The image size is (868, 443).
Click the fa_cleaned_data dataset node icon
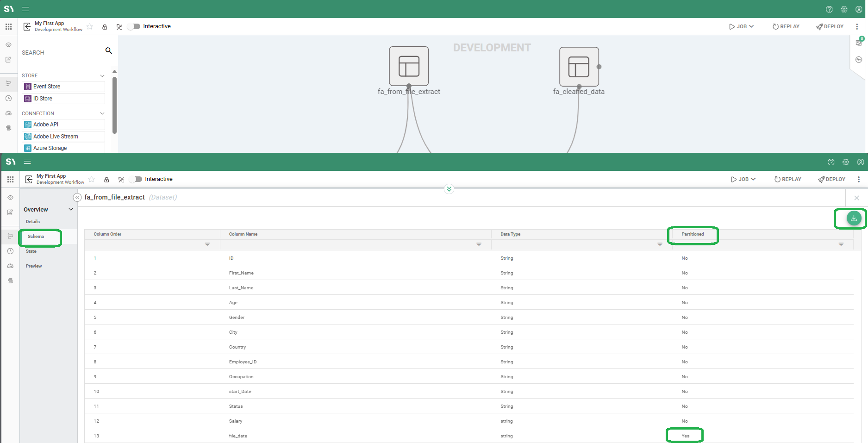[579, 66]
